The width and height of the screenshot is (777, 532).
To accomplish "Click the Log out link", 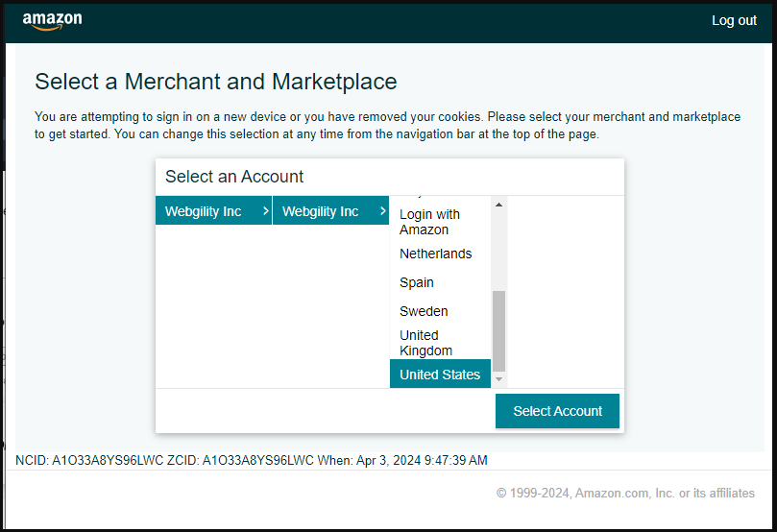I will tap(734, 20).
